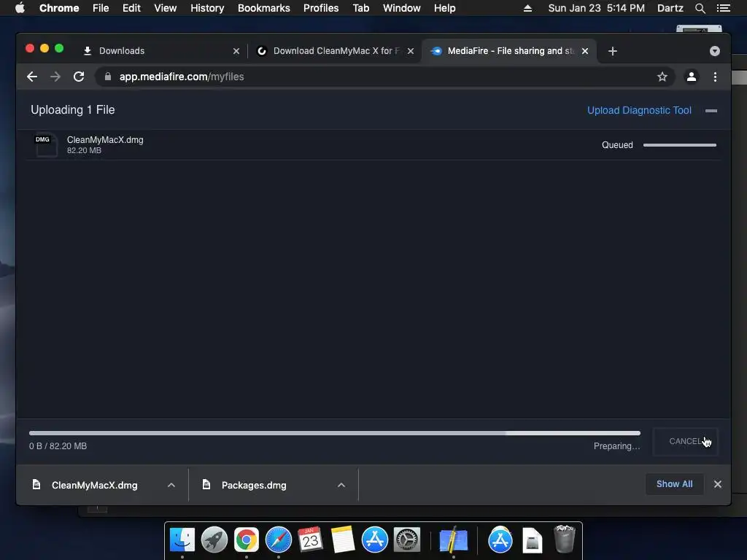Open Calendar from the Dock
This screenshot has height=560, width=747.
(311, 540)
